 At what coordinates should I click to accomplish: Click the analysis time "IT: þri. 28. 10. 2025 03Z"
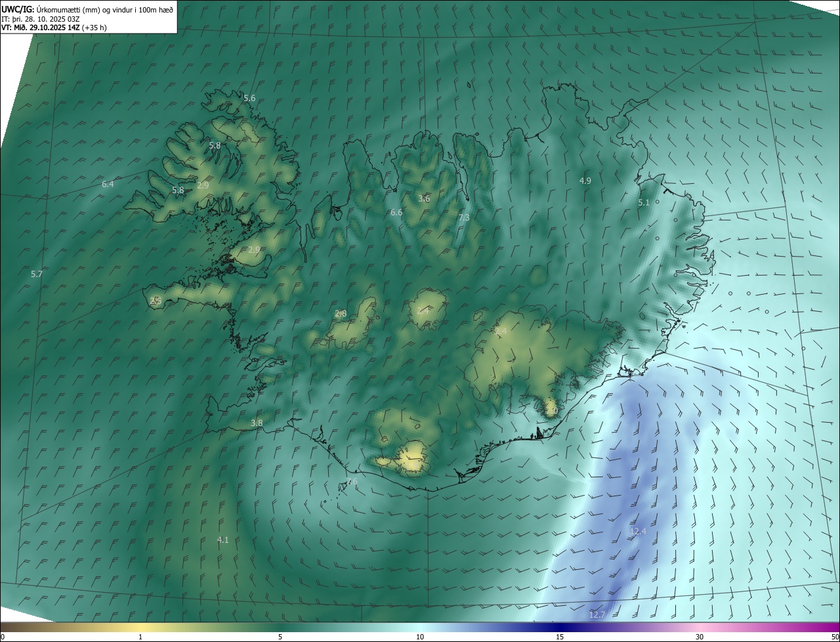[41, 18]
